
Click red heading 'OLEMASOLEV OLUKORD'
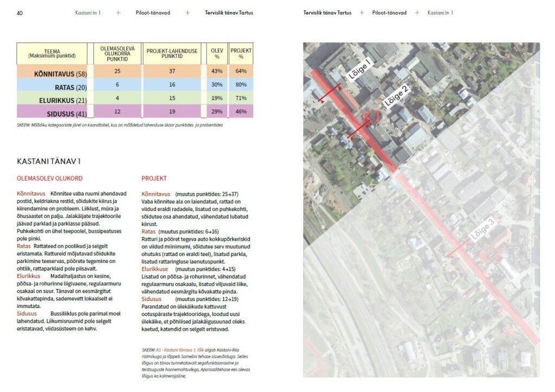49,178
